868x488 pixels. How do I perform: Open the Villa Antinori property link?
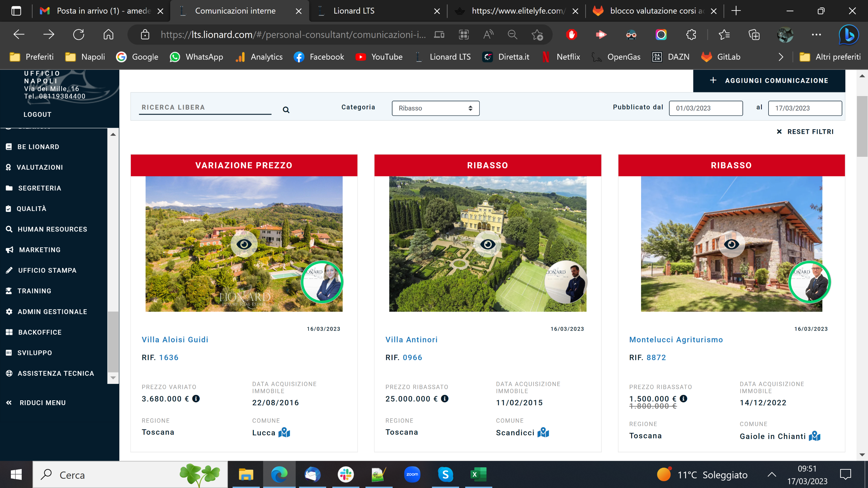411,340
